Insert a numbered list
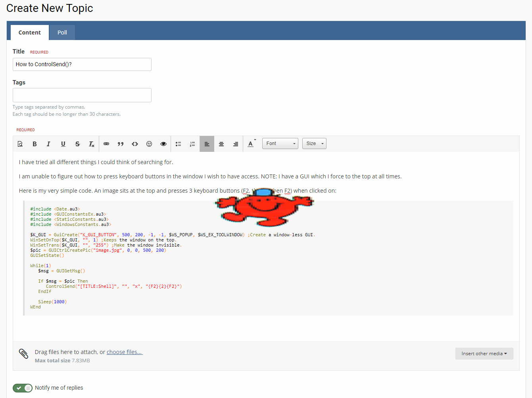532x398 pixels. [x=192, y=144]
